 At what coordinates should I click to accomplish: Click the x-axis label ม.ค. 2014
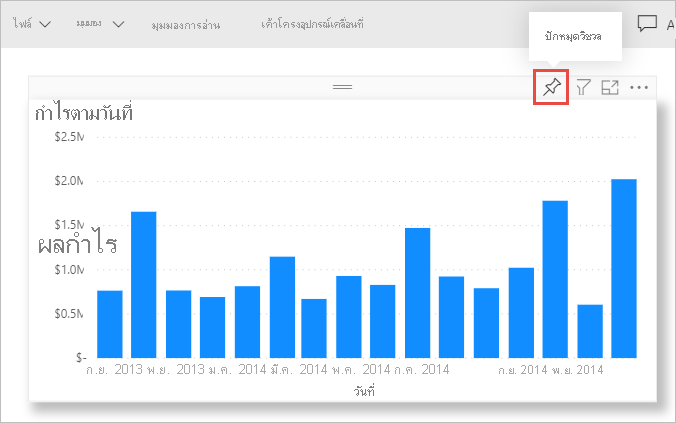[x=237, y=370]
